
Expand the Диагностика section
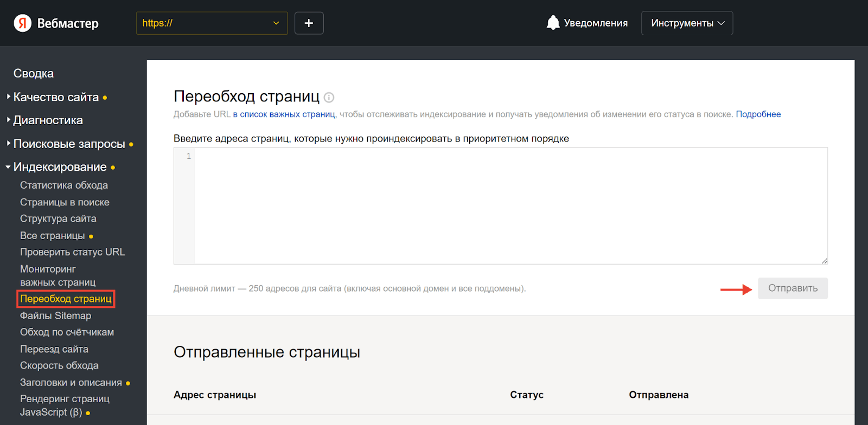(48, 120)
